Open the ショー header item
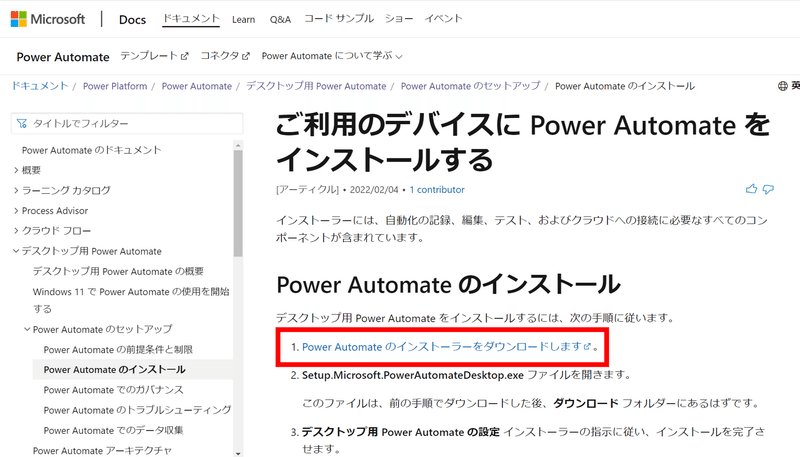This screenshot has width=800, height=457. coord(399,18)
